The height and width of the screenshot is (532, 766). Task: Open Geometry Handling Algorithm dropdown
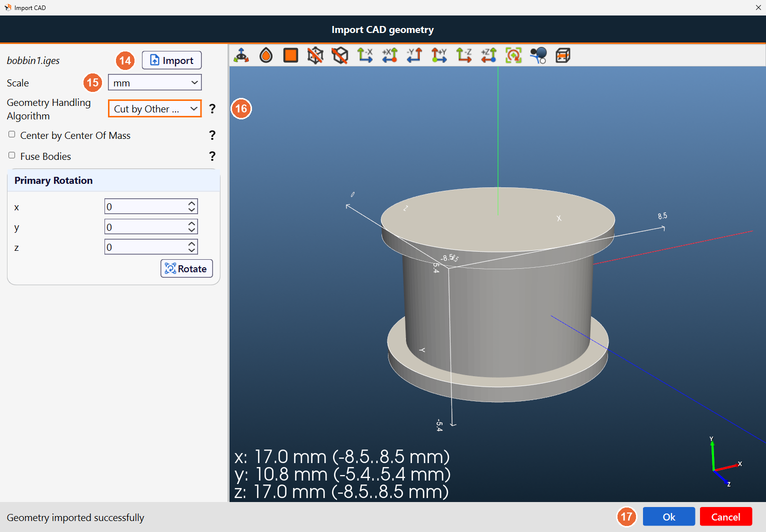[155, 109]
